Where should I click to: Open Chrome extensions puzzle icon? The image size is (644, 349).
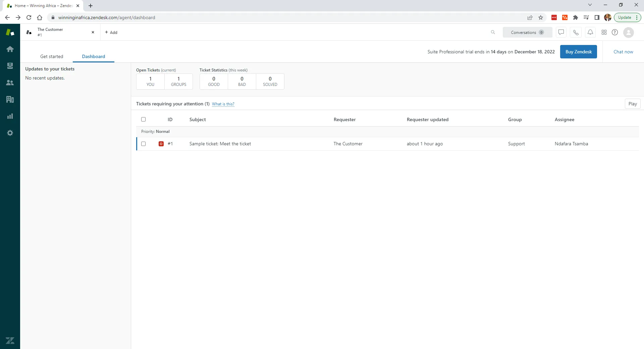tap(576, 17)
